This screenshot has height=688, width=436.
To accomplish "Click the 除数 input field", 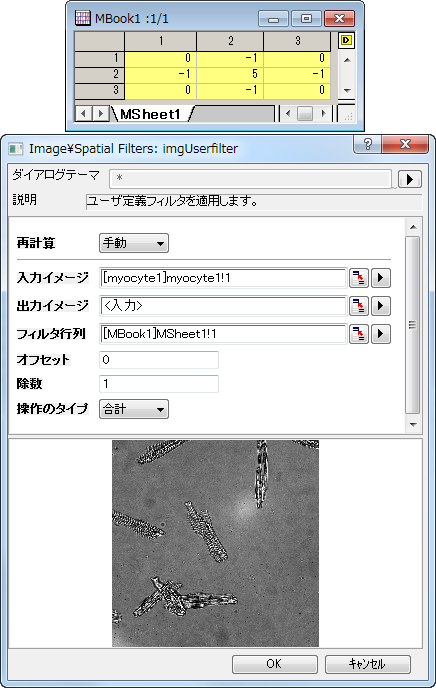I will click(159, 384).
